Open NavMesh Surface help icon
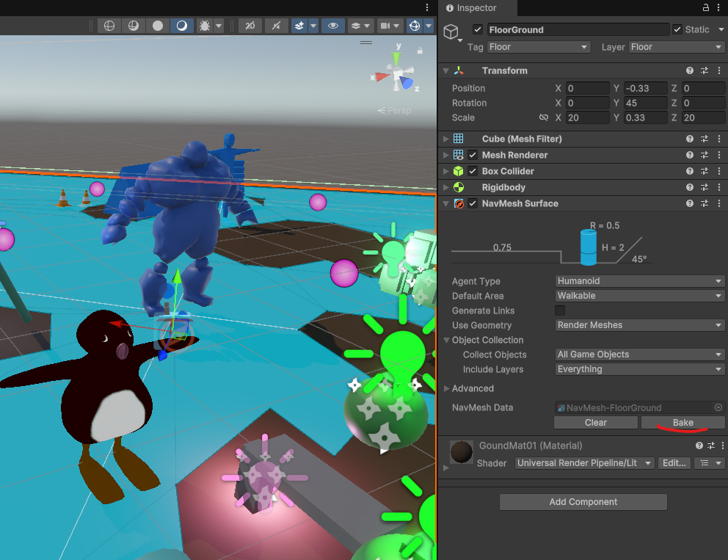This screenshot has height=560, width=728. (689, 203)
